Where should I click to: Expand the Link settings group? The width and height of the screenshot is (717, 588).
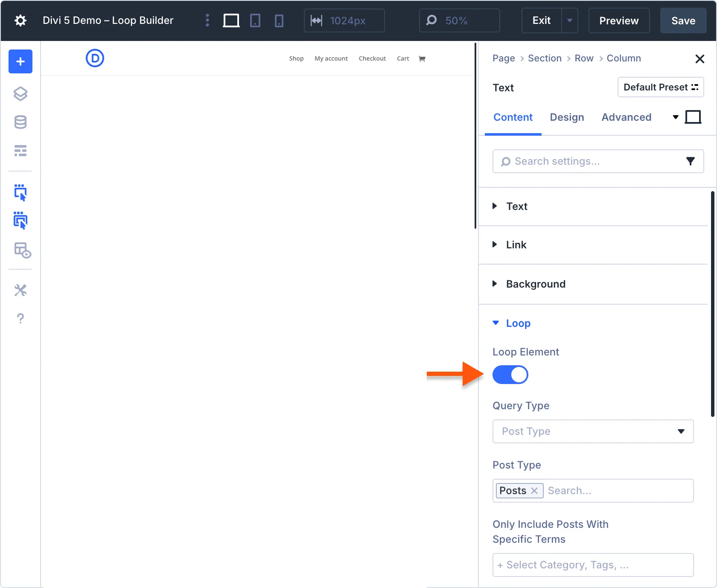point(516,245)
